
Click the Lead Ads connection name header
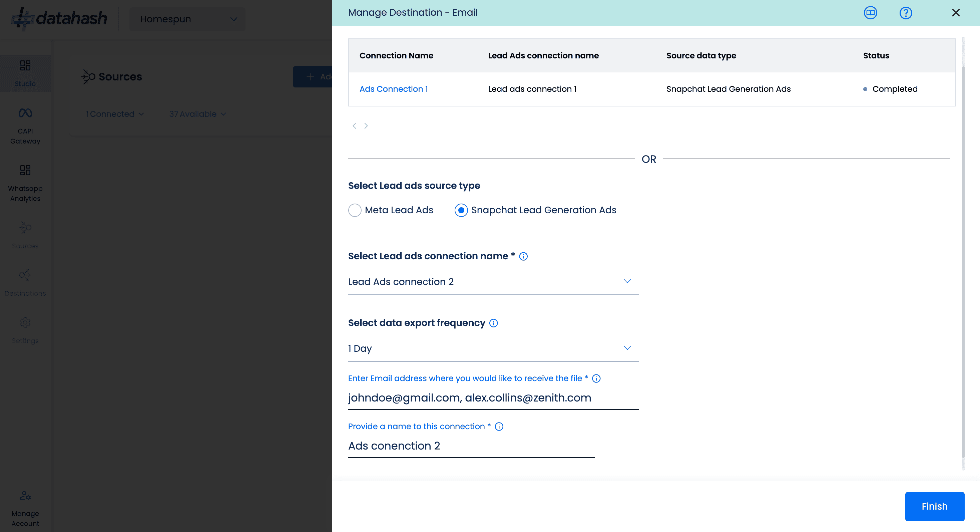[543, 55]
